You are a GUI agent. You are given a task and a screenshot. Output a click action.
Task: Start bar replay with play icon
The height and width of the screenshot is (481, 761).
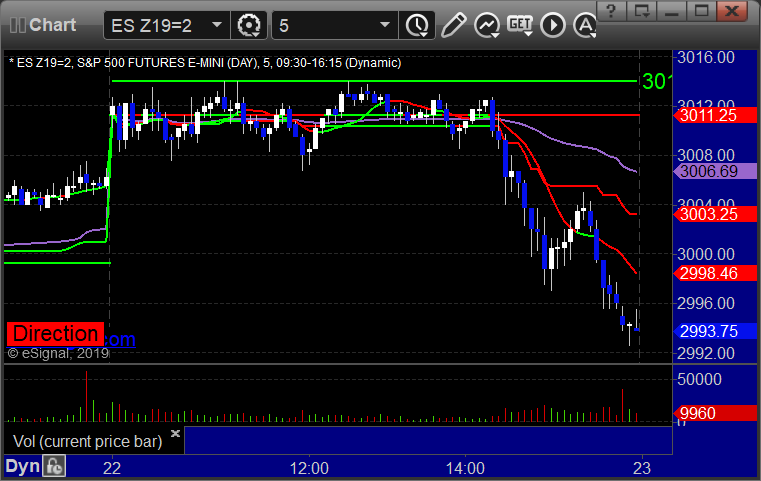(x=553, y=25)
